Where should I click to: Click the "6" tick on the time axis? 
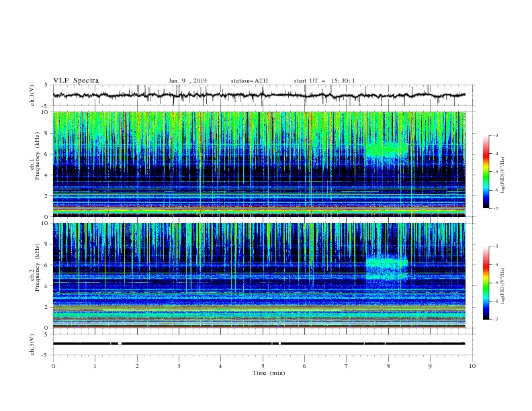[304, 366]
